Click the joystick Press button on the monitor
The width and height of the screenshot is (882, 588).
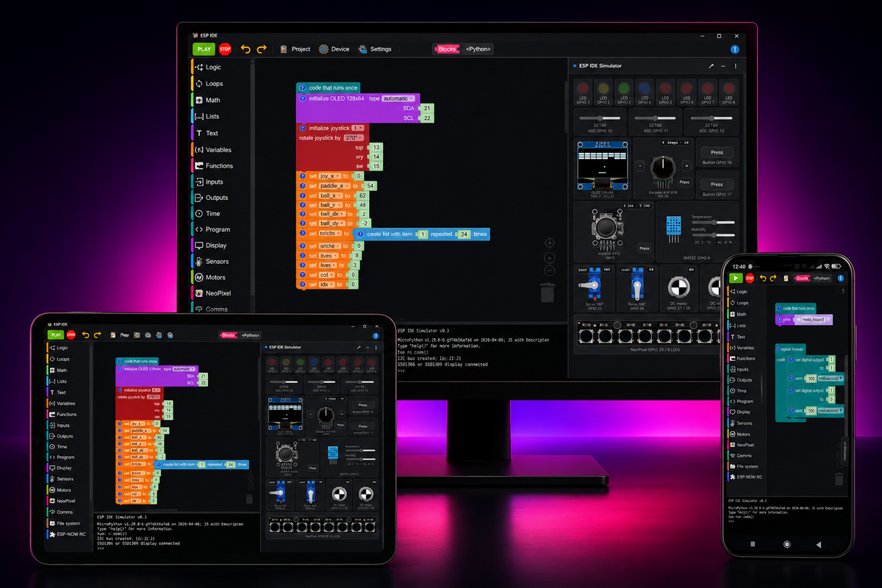pyautogui.click(x=644, y=248)
